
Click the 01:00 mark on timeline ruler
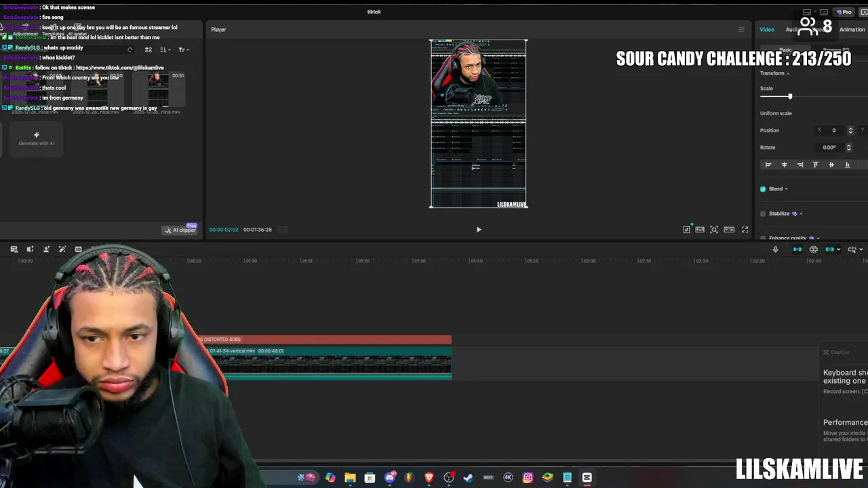click(250, 261)
